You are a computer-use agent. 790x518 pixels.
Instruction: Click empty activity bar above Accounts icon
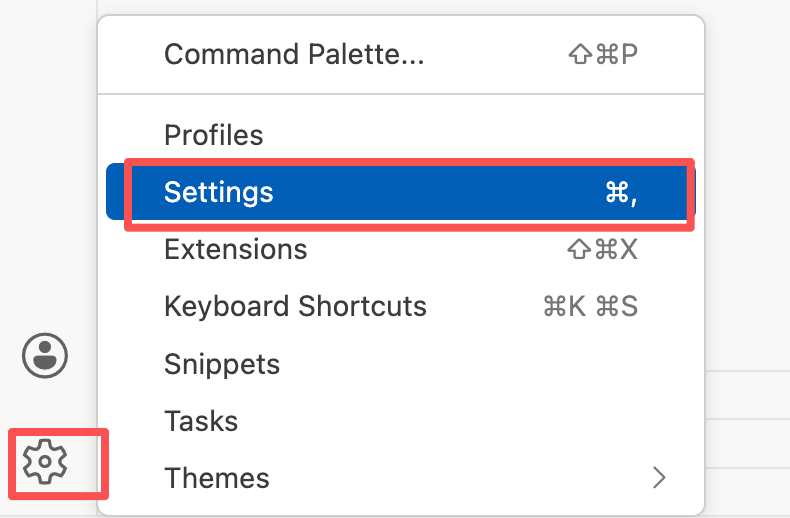pyautogui.click(x=45, y=200)
